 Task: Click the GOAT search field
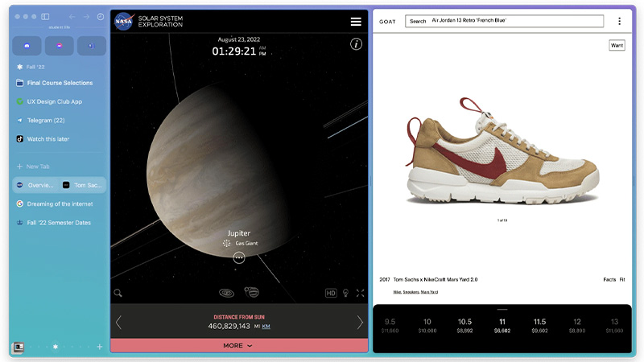click(505, 21)
